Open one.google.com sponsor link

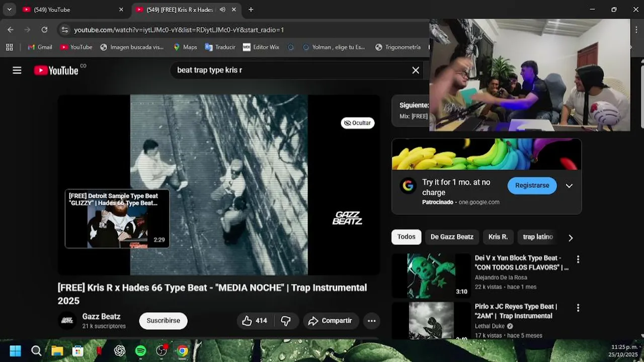[478, 202]
